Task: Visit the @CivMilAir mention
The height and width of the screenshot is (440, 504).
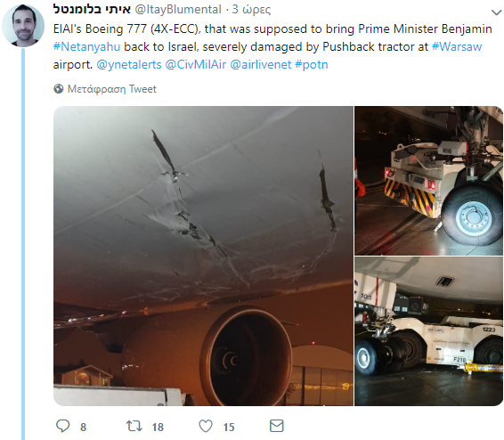Action: [196, 65]
